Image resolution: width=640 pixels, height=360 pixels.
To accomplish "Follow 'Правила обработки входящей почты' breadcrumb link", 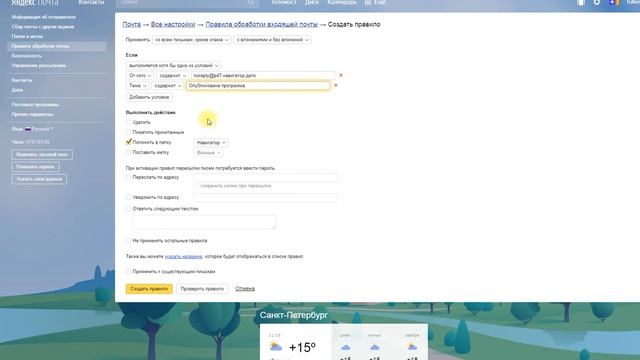I will [x=261, y=24].
